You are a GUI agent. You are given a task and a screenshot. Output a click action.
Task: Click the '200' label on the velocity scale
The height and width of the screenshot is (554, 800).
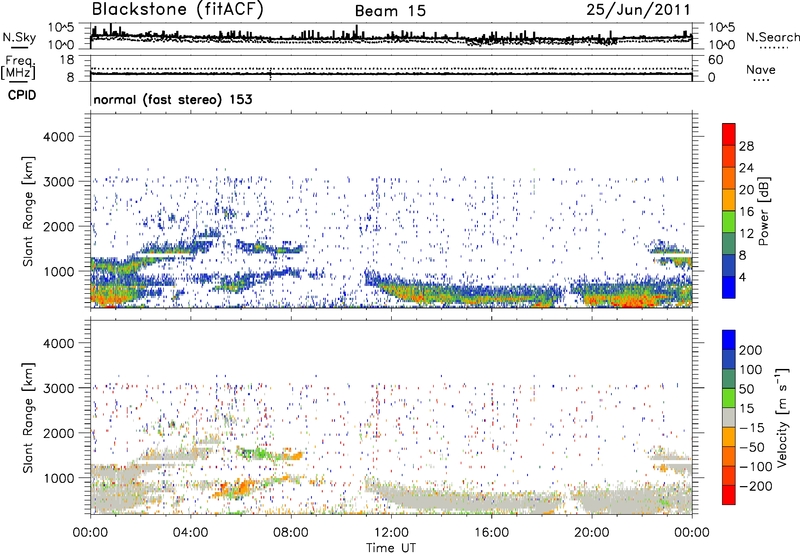tap(751, 350)
